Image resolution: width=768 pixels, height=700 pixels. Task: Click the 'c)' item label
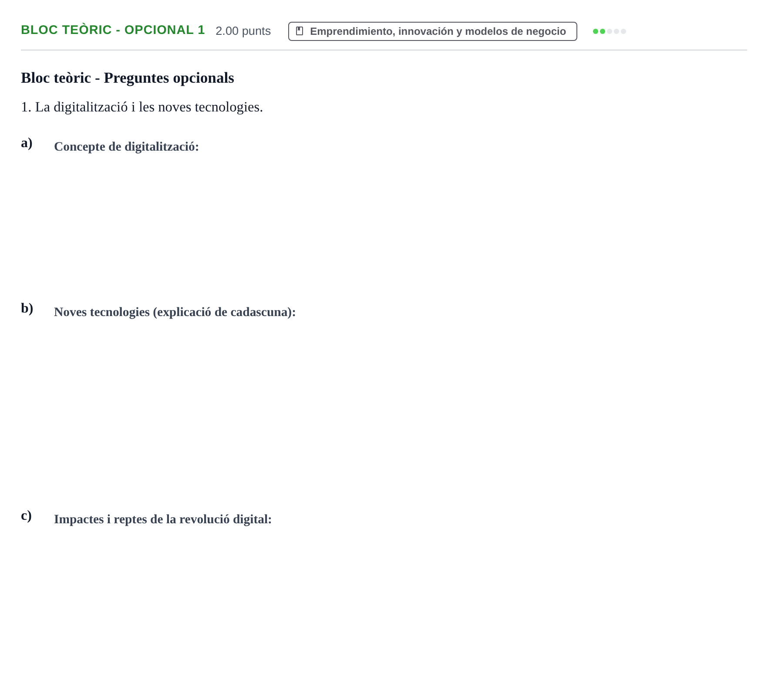(26, 515)
